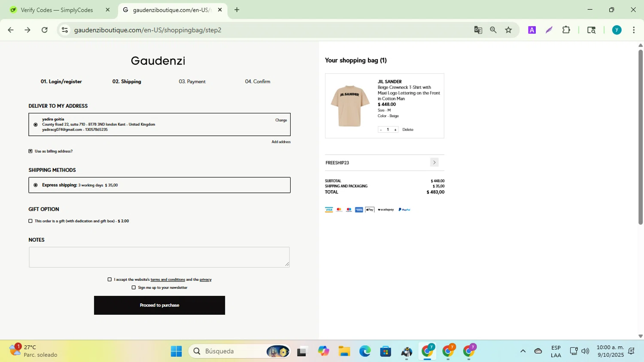Show hidden system tray icons
644x362 pixels.
[x=523, y=351]
